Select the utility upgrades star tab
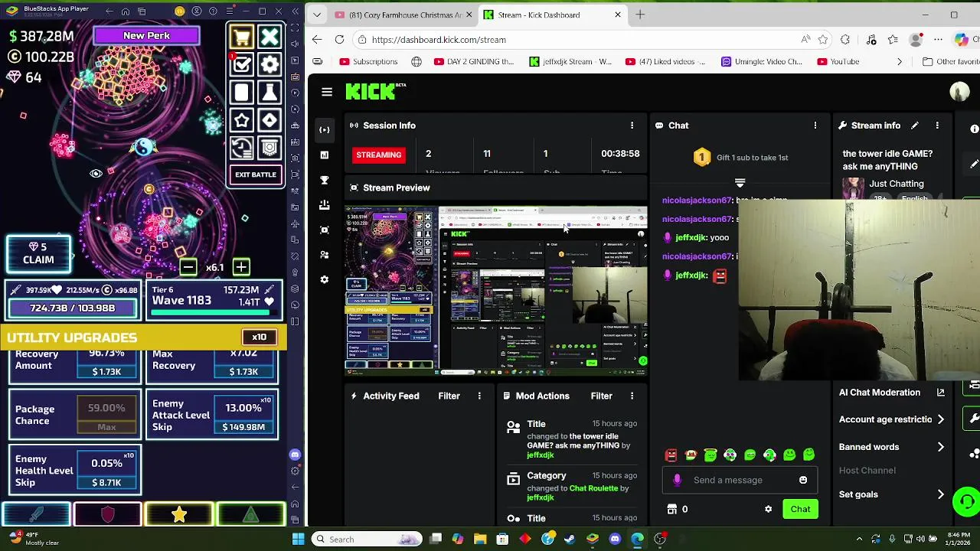Viewport: 980px width, 551px height. pyautogui.click(x=179, y=515)
